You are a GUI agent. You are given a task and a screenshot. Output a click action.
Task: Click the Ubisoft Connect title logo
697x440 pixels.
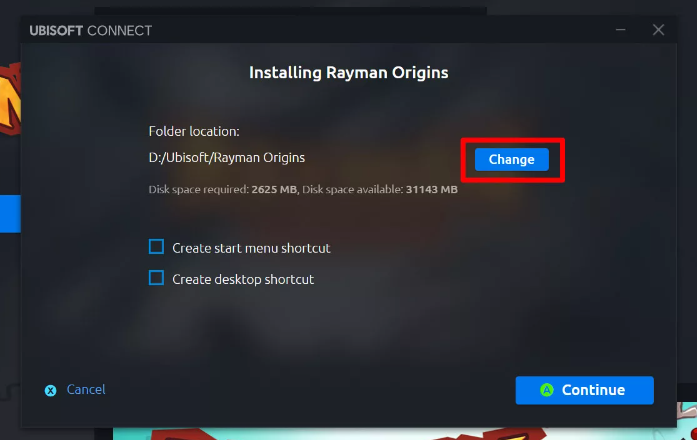(91, 31)
